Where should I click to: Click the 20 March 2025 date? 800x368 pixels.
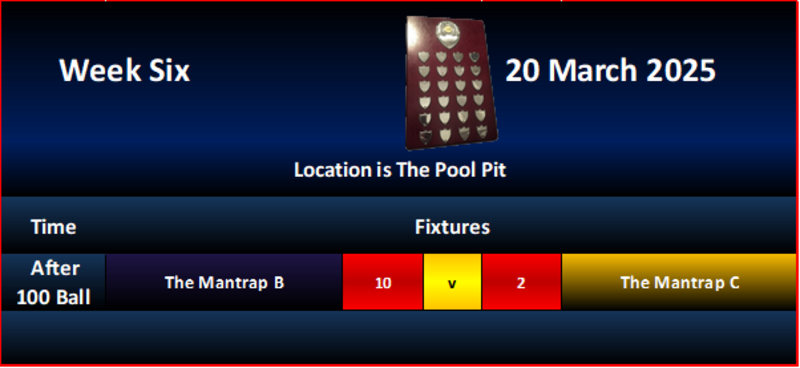[610, 70]
